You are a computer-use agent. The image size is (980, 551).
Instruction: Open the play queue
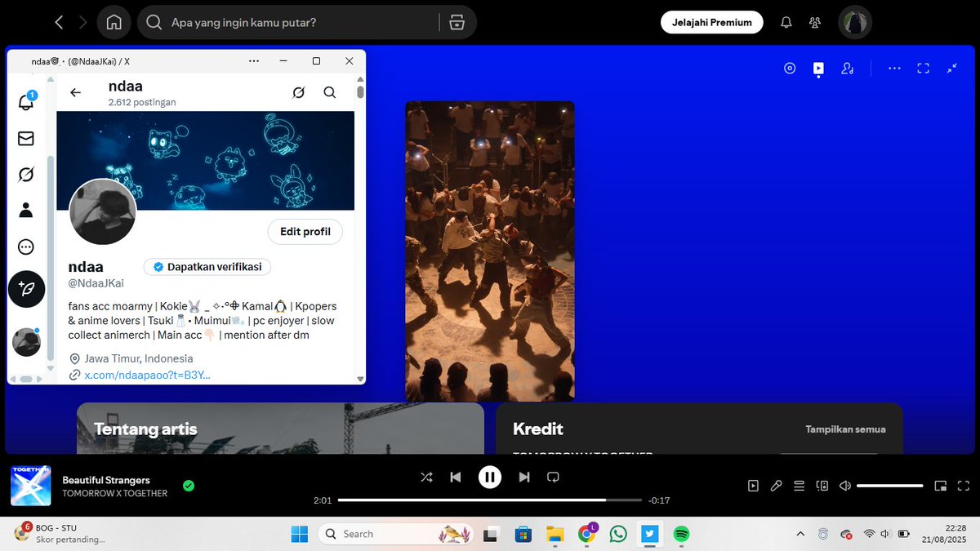pyautogui.click(x=800, y=486)
